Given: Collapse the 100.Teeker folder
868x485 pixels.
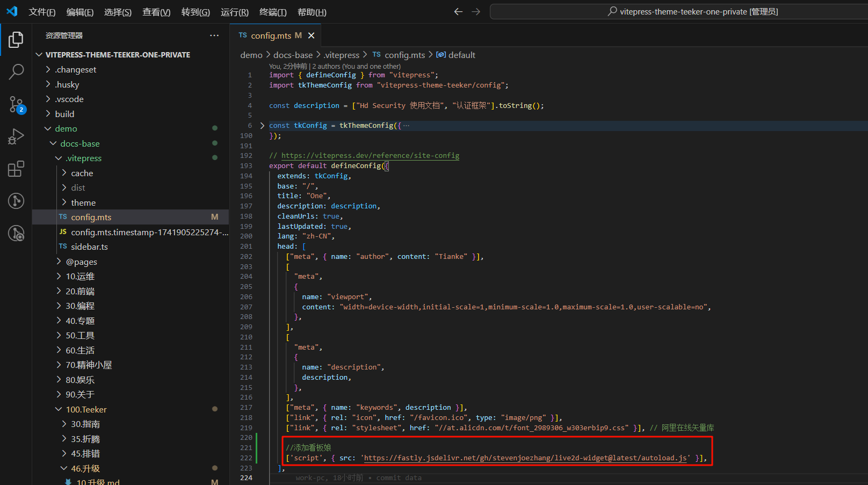Looking at the screenshot, I should tap(59, 409).
